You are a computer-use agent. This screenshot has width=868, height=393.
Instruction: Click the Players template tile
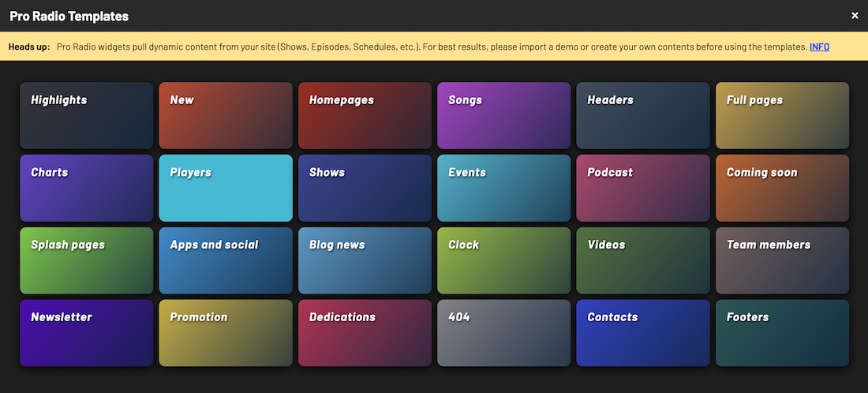pos(226,188)
